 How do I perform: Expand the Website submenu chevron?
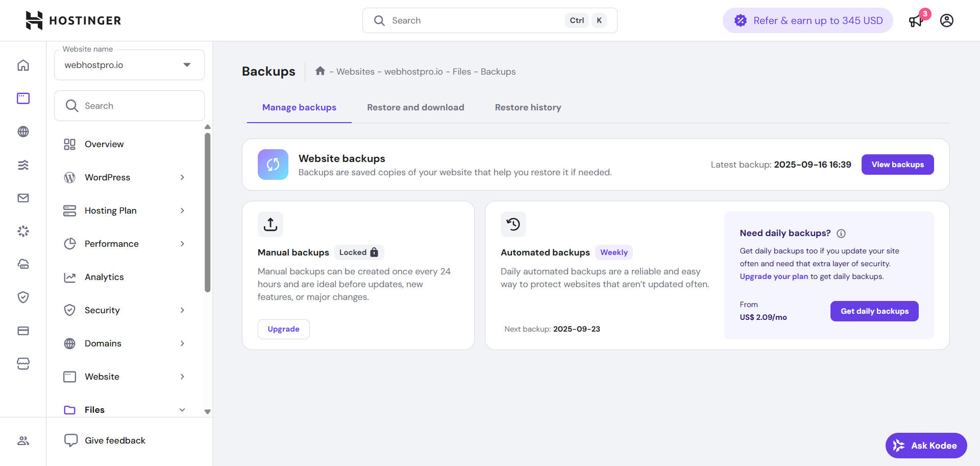coord(182,377)
